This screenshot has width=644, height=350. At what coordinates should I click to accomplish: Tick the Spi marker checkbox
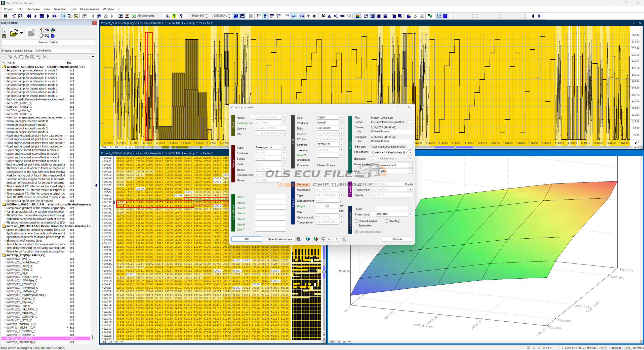(x=356, y=226)
